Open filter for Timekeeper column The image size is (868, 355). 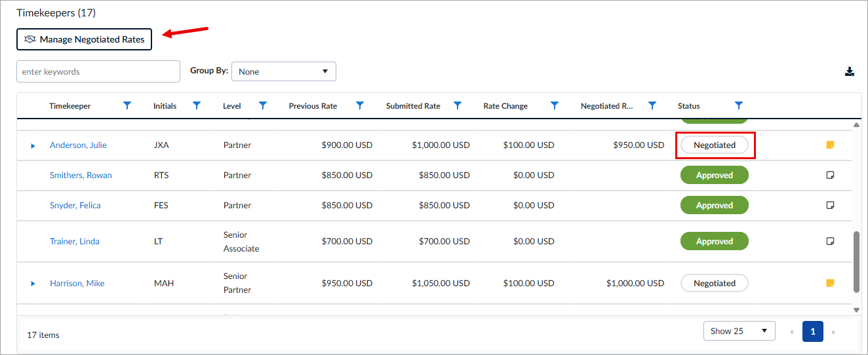(x=127, y=105)
